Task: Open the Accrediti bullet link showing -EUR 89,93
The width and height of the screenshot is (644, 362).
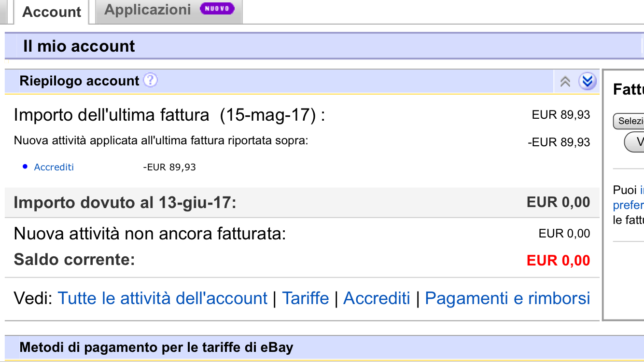Action: point(54,167)
